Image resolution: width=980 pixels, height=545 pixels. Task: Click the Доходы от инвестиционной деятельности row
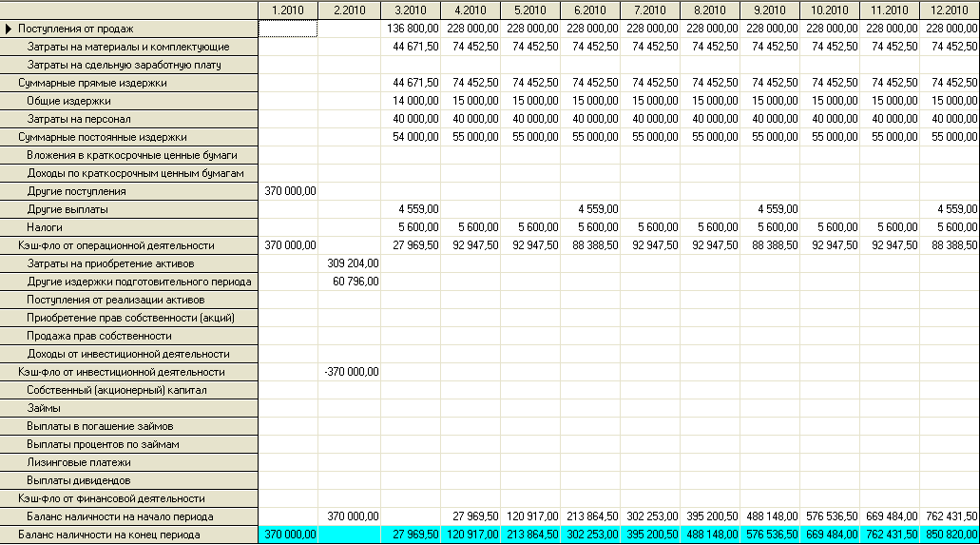[128, 356]
